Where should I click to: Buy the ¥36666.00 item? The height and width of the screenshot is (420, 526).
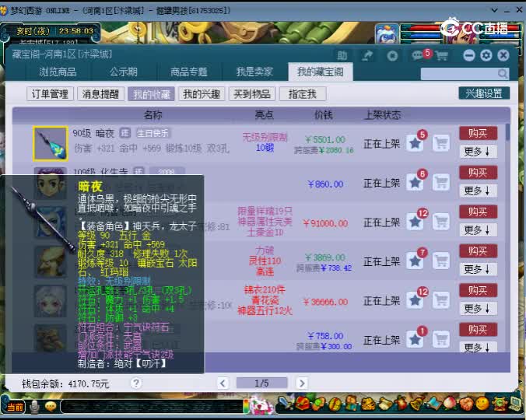[x=478, y=290]
